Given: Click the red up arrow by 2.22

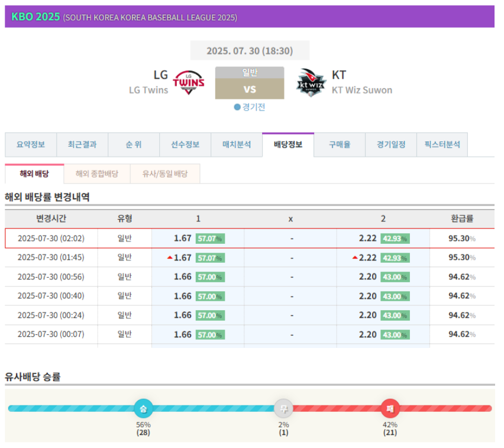Looking at the screenshot, I should click(x=355, y=257).
